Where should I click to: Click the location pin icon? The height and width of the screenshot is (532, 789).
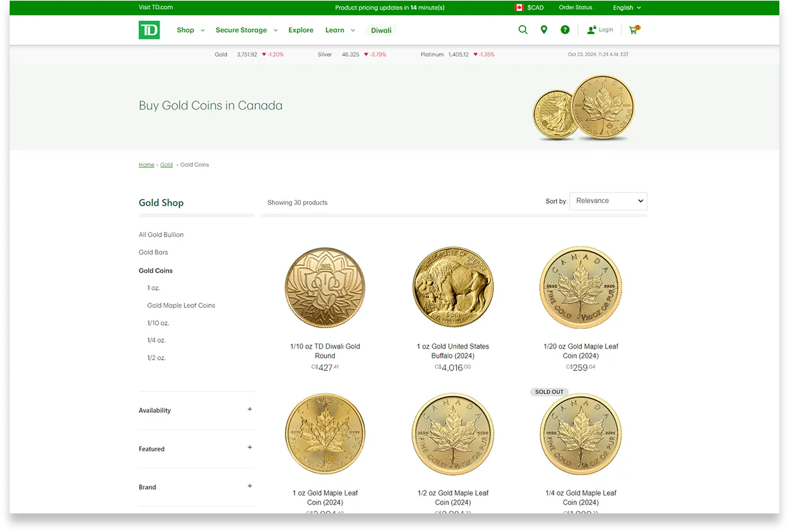(x=544, y=29)
